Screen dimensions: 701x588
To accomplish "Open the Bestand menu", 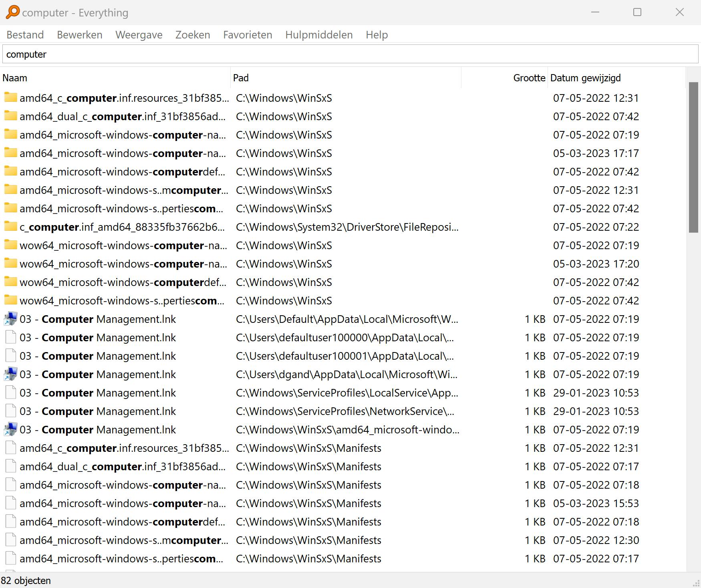I will (x=25, y=35).
